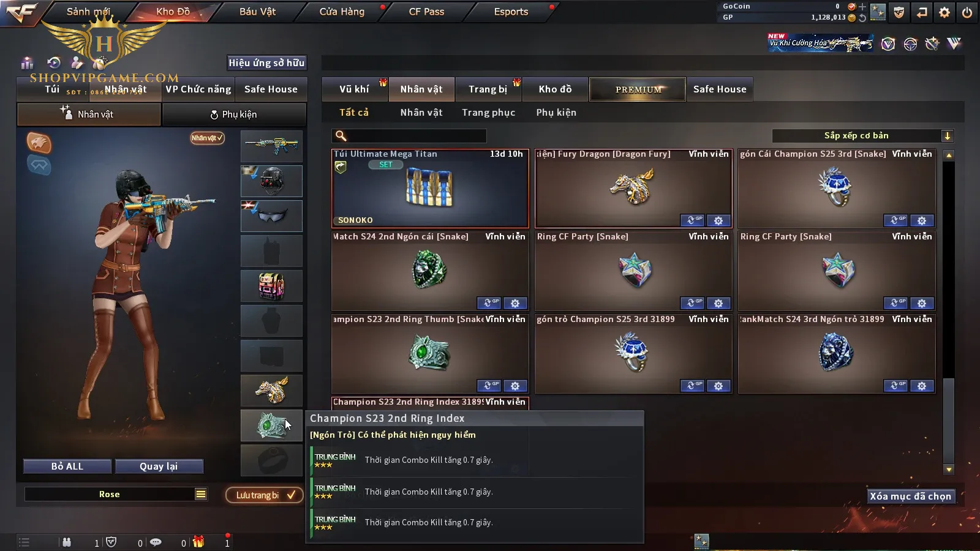The image size is (980, 551).
Task: Click the inventory scrollbar down arrow
Action: tap(949, 470)
